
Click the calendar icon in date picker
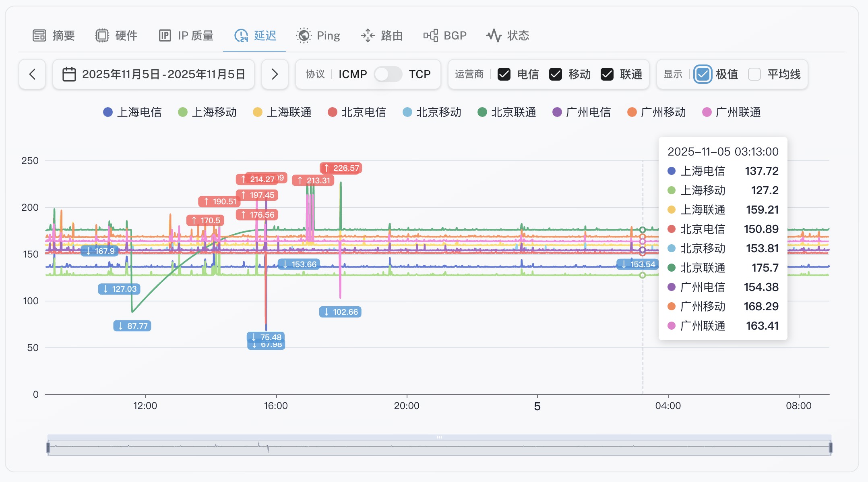click(69, 74)
